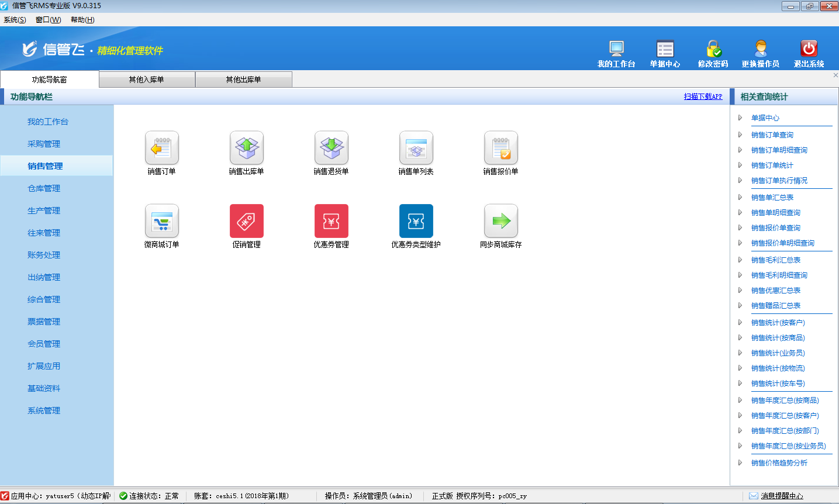Click the blue 优惠券类型维护 icon
The image size is (839, 504).
pyautogui.click(x=416, y=221)
